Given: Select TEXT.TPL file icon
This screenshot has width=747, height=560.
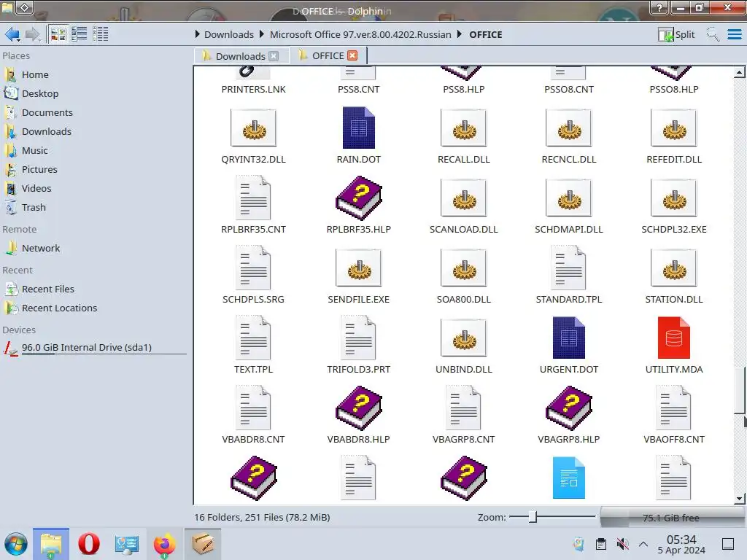Looking at the screenshot, I should [x=253, y=338].
